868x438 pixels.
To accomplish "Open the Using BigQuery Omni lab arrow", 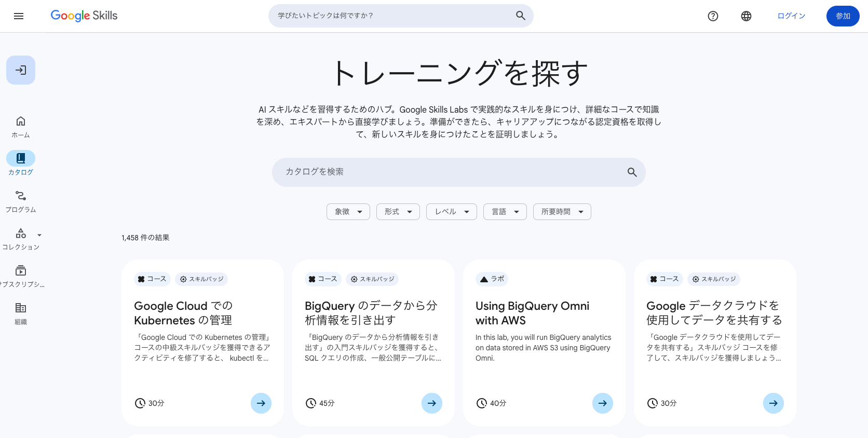I will 603,403.
